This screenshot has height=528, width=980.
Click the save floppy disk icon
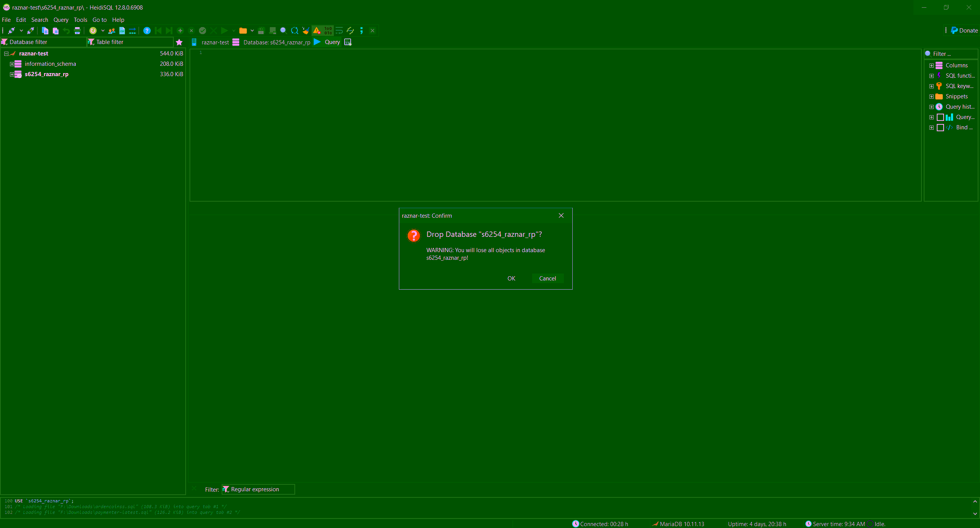coord(261,31)
